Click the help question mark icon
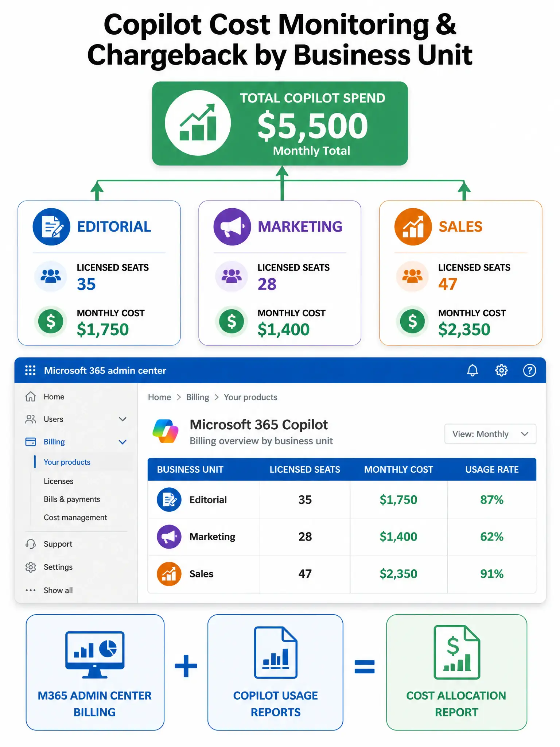This screenshot has height=747, width=560. point(529,371)
